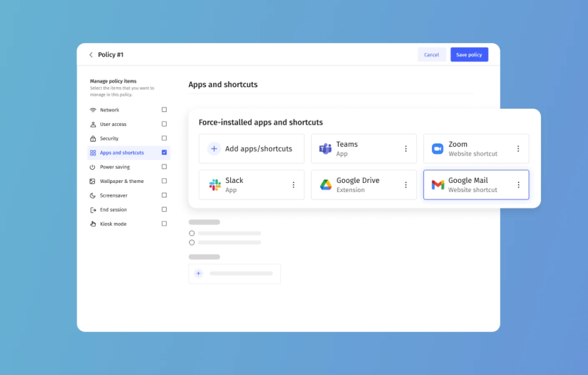Click the Google Drive extension icon
The image size is (588, 375).
(x=326, y=185)
